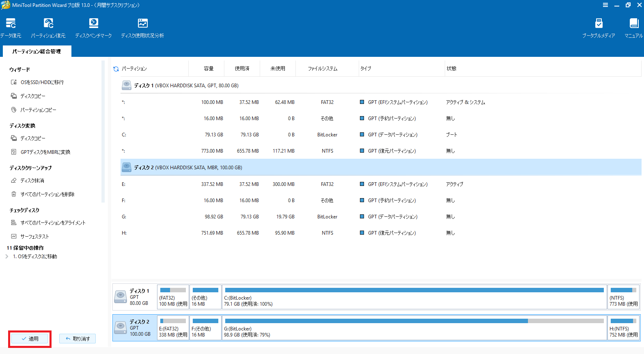Sort by 状態 column header
This screenshot has width=644, height=354.
452,69
